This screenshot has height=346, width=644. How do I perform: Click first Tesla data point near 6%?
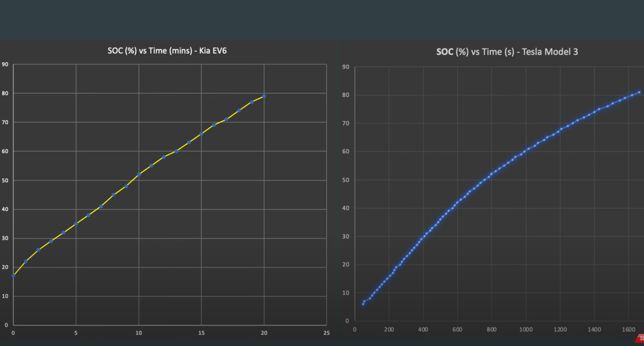(x=363, y=304)
